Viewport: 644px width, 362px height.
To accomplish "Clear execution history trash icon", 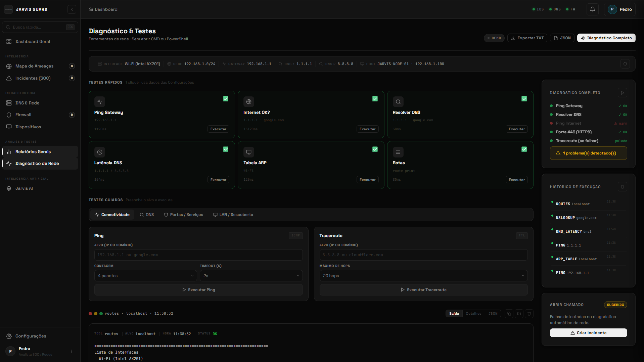I will coord(623,187).
